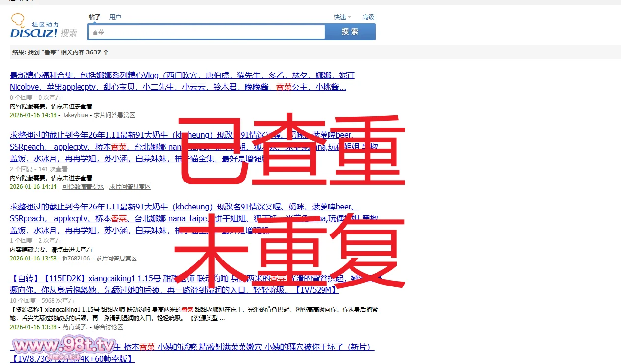621x364 pixels.
Task: Open author profile 药香潮了.
Action: pos(75,327)
